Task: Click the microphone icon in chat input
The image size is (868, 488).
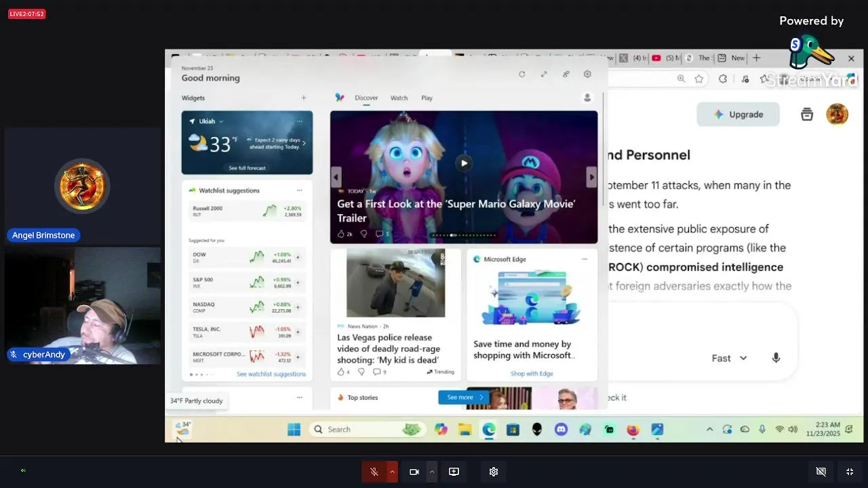Action: [776, 358]
